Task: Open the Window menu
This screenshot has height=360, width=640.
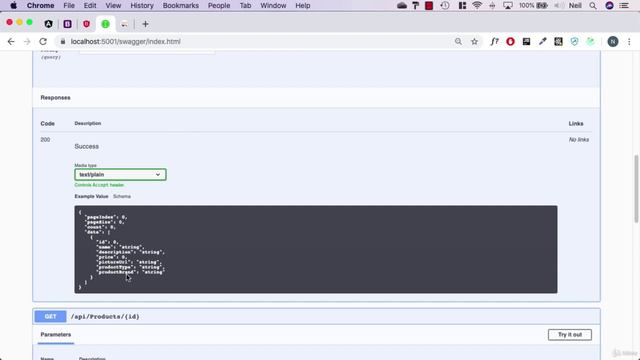Action: pos(273,6)
